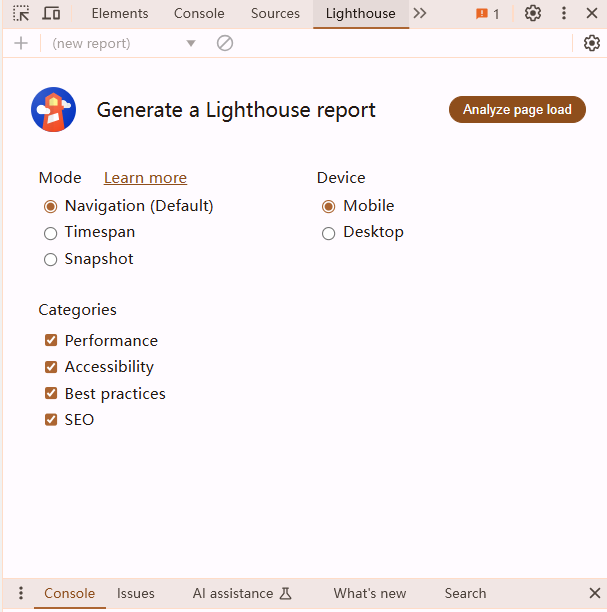Close the DevTools panel

point(592,13)
